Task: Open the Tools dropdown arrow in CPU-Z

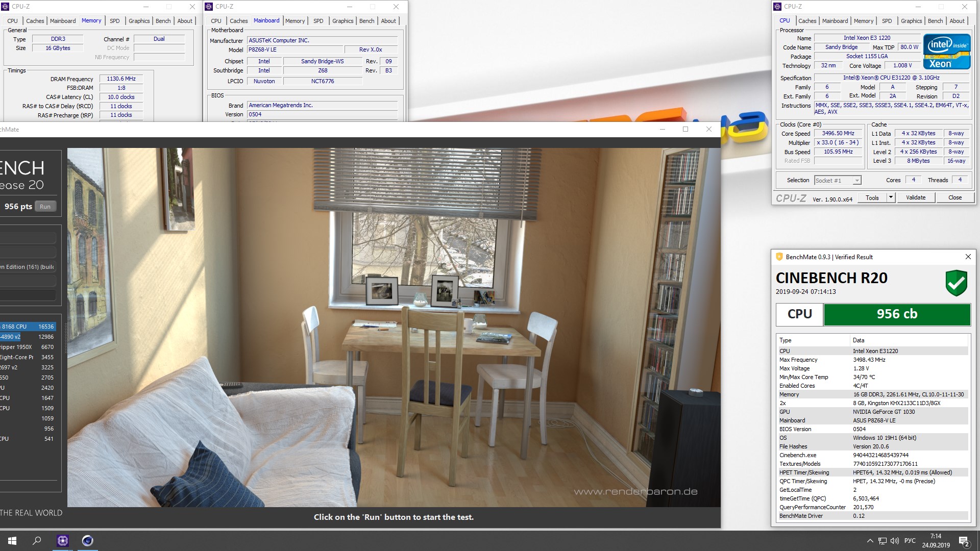Action: (891, 197)
